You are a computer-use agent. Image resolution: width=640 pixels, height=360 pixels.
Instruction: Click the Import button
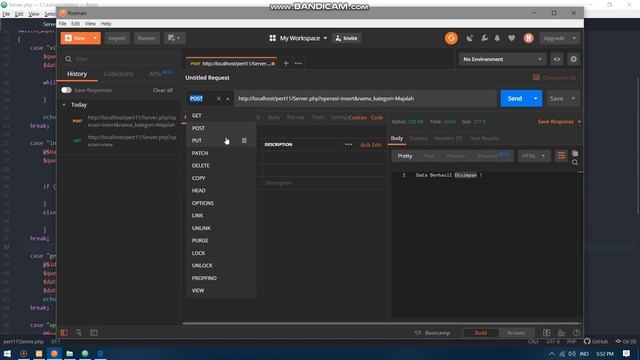117,38
